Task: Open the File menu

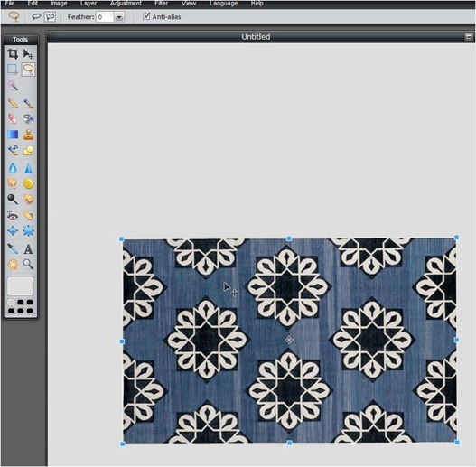Action: (10, 4)
